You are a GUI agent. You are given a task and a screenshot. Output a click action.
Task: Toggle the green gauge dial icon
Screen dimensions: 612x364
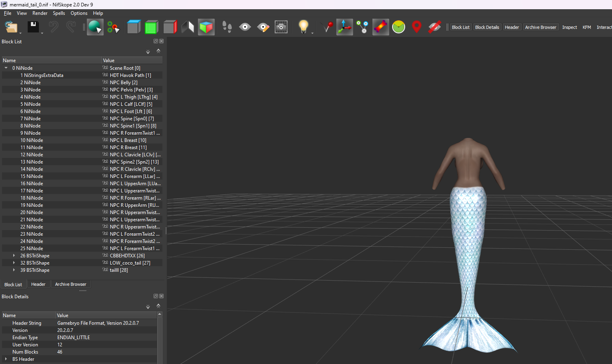pos(399,27)
